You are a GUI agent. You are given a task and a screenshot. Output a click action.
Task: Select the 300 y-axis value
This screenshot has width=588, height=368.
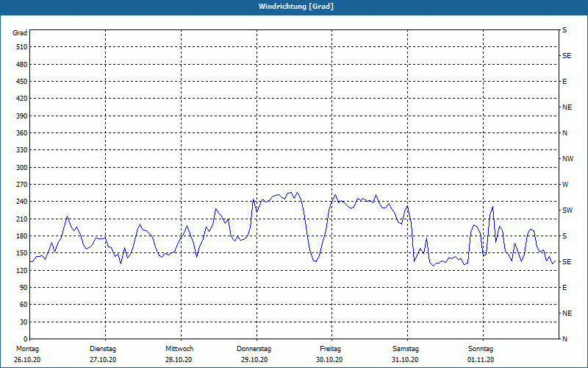(x=21, y=168)
